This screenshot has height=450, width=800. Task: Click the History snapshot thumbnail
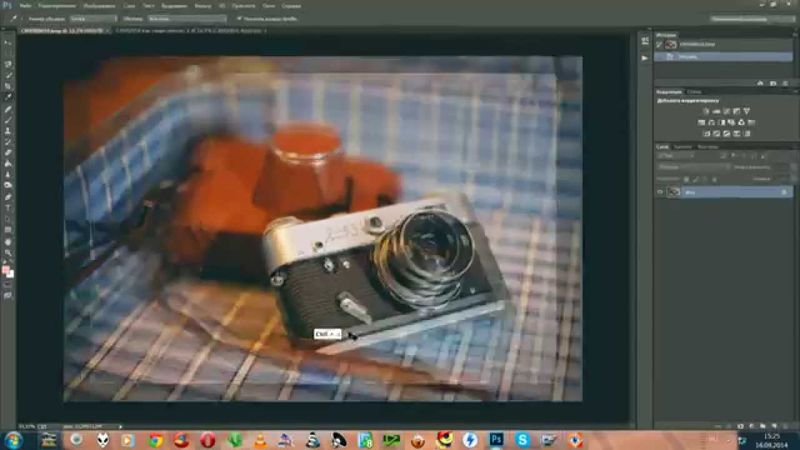coord(671,44)
